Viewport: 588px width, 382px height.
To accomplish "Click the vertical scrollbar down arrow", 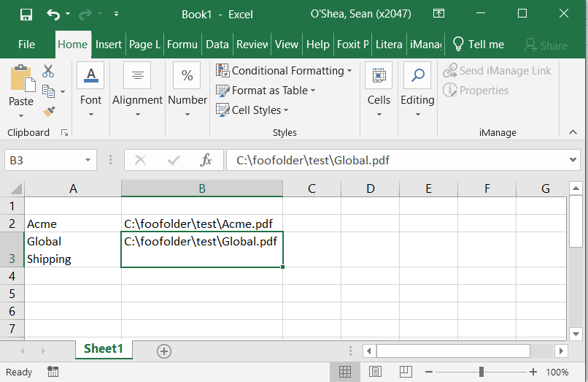I will (x=576, y=333).
